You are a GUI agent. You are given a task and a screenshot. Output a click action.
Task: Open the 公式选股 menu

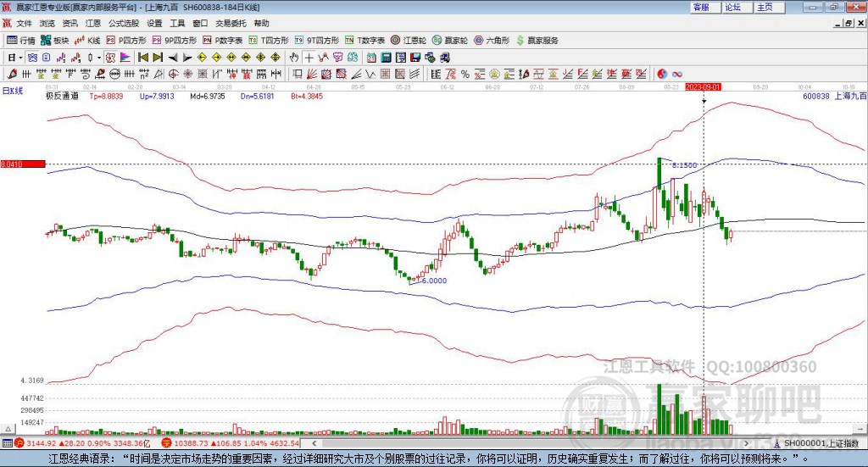coord(124,23)
